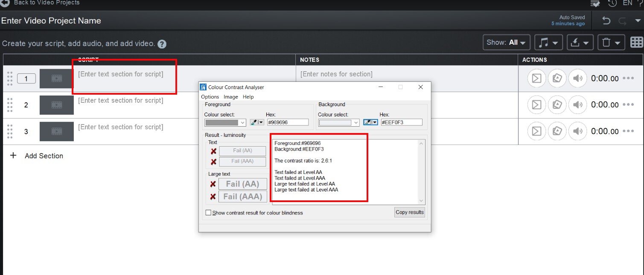Viewport: 644px width, 275px height.
Task: Select the grey Foreground colour swatch
Action: click(222, 122)
